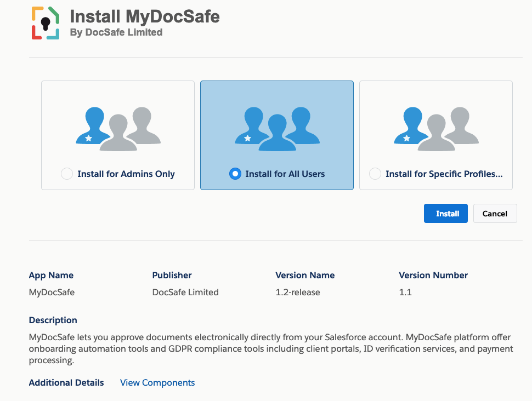Click the Install MyDocSafe heading

145,16
